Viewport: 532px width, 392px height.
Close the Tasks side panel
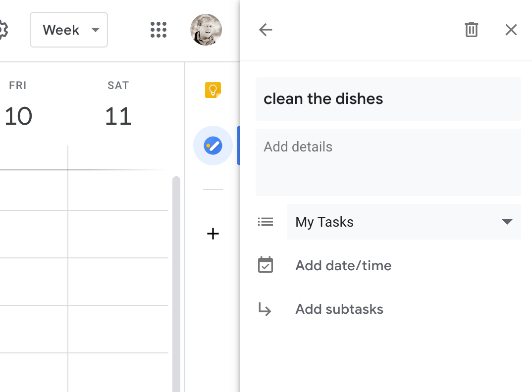click(x=511, y=30)
